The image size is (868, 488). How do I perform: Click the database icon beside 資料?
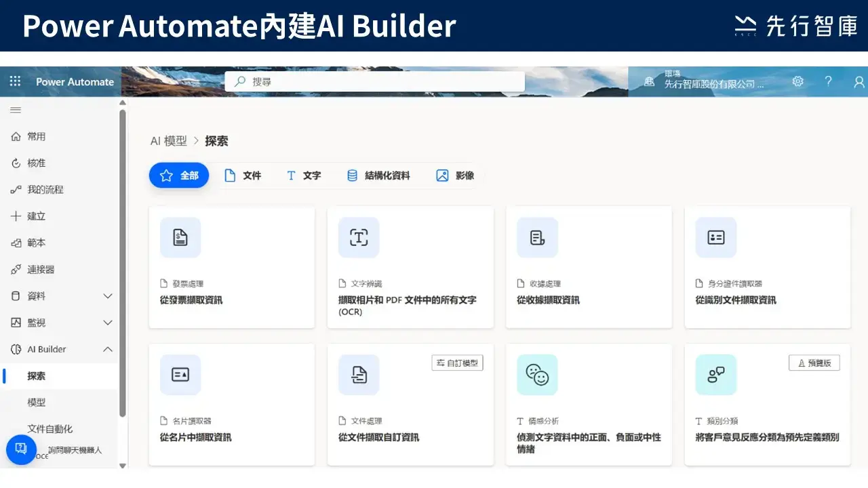click(16, 296)
